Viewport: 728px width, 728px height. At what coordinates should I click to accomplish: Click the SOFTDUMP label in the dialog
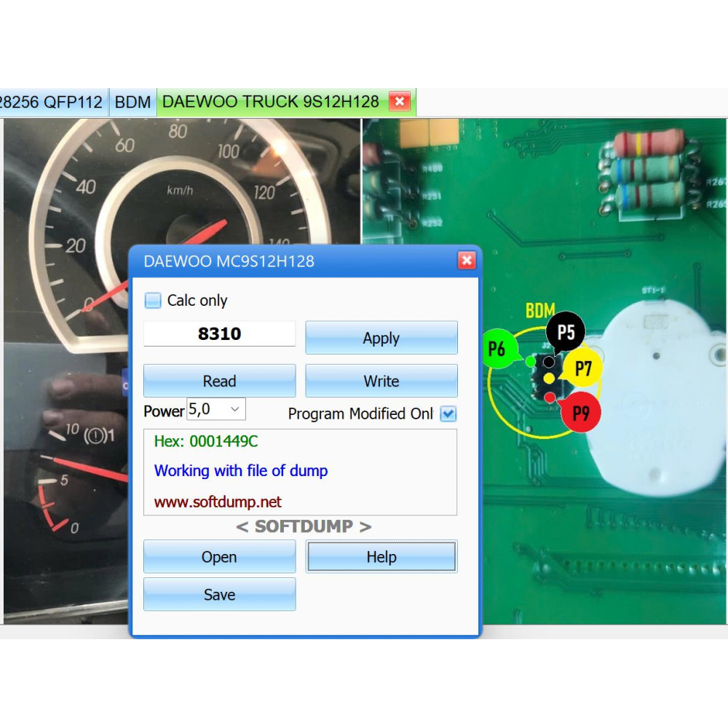click(304, 526)
